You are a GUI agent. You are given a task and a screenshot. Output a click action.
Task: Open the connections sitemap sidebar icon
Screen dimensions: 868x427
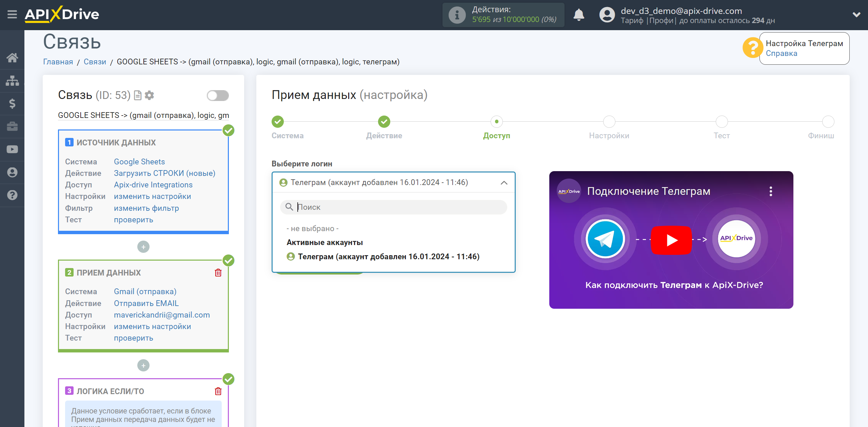(x=12, y=81)
